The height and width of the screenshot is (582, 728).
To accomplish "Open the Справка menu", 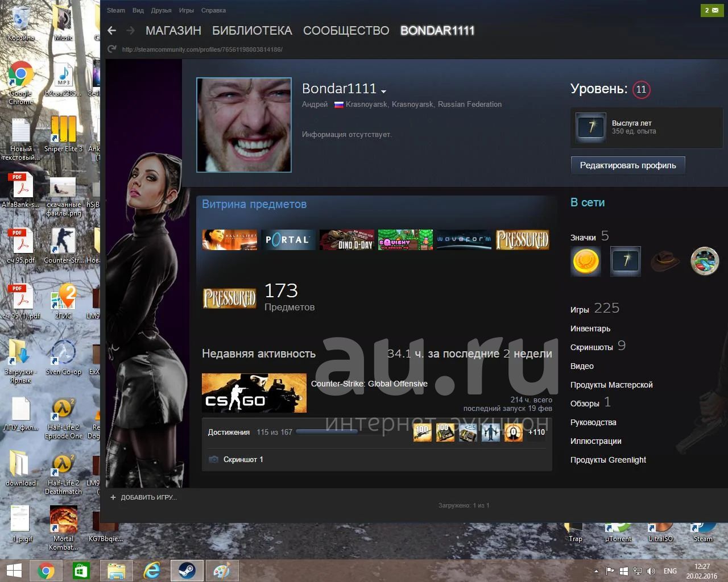I will pyautogui.click(x=213, y=10).
